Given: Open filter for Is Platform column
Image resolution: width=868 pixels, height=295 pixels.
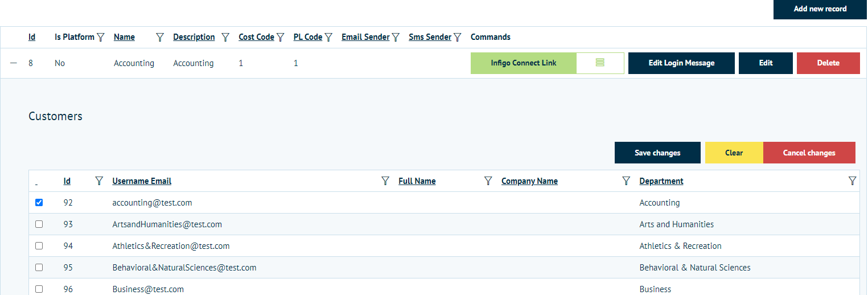Looking at the screenshot, I should 101,38.
